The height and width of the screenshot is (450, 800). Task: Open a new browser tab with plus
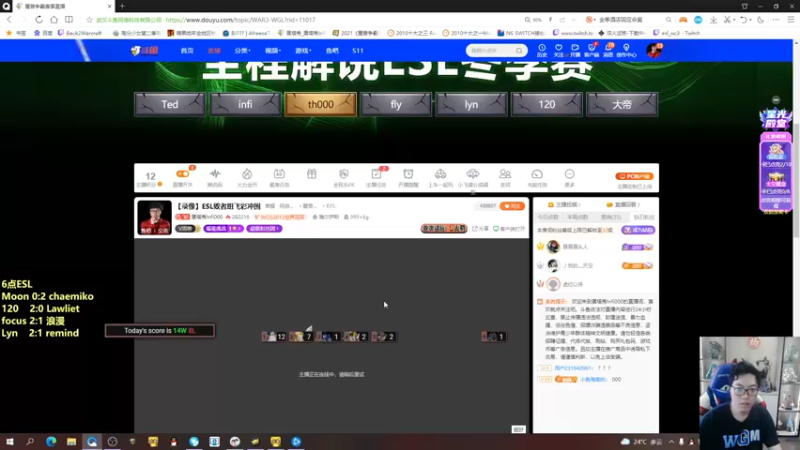122,6
